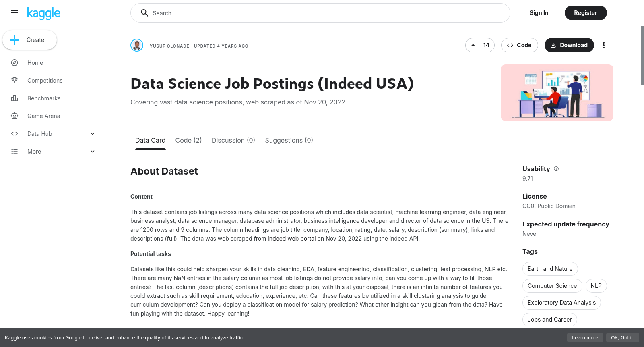Click the Search input field

tap(320, 13)
